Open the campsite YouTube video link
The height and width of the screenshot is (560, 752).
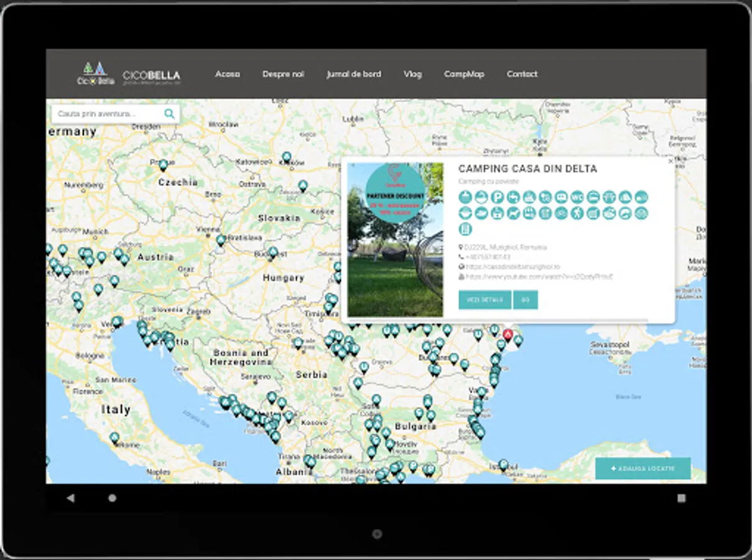click(539, 276)
